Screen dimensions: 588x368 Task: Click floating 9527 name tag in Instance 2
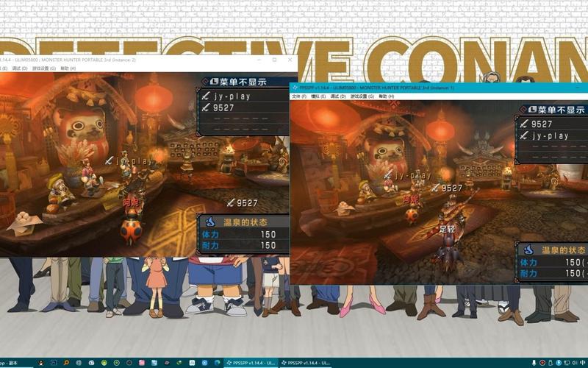point(243,203)
